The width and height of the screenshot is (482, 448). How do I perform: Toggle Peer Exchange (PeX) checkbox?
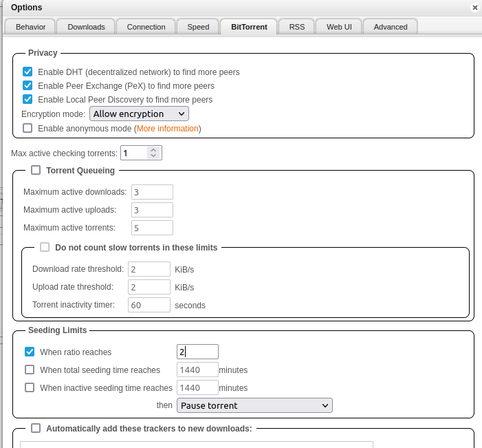tap(28, 85)
